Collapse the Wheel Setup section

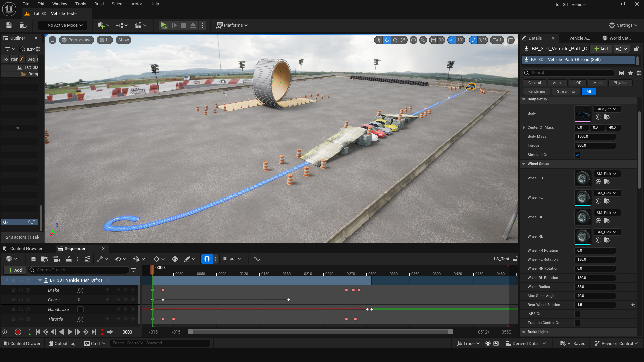pyautogui.click(x=524, y=164)
